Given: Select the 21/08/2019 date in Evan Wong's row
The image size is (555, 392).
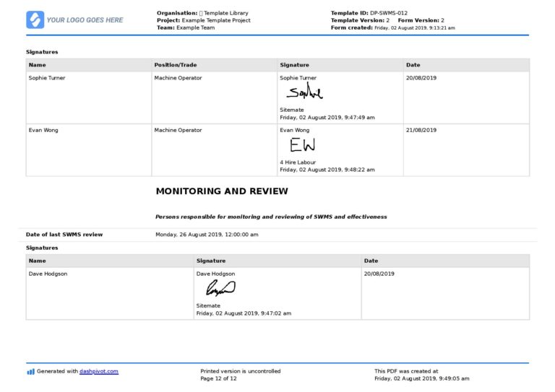Looking at the screenshot, I should pyautogui.click(x=421, y=131).
